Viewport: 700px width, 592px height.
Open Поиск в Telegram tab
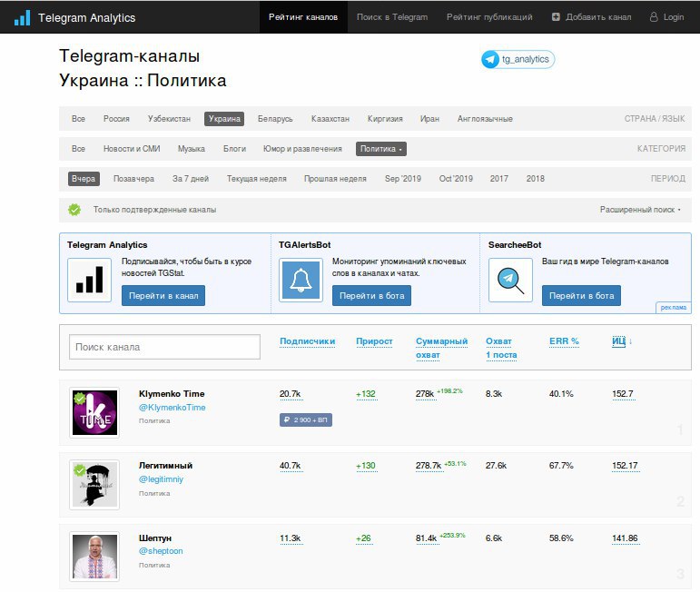click(392, 17)
